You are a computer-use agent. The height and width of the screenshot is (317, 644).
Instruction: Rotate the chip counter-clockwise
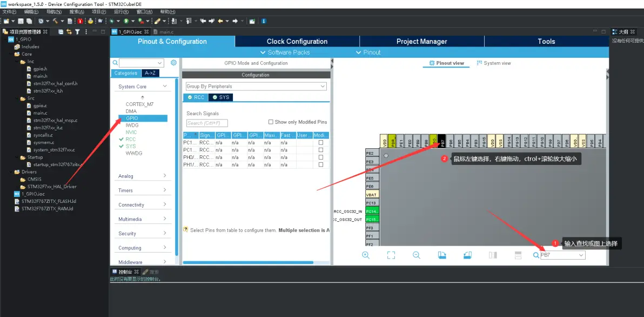pyautogui.click(x=467, y=255)
